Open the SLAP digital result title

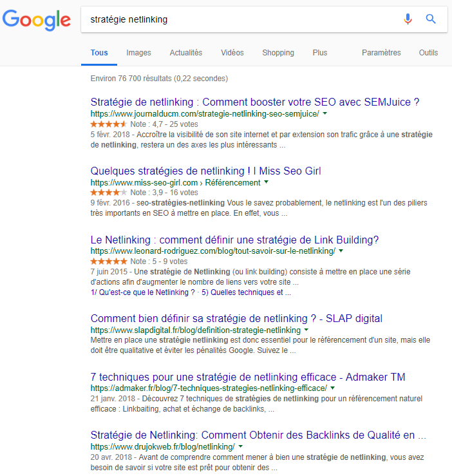[x=236, y=318]
